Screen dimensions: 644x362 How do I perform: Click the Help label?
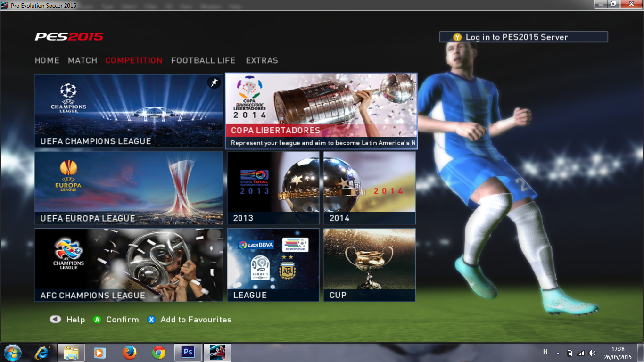[76, 320]
